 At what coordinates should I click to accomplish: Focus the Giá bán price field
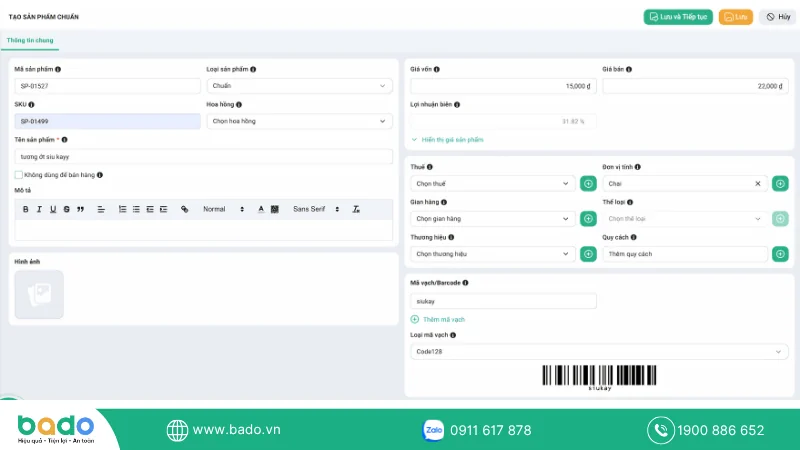tap(695, 86)
